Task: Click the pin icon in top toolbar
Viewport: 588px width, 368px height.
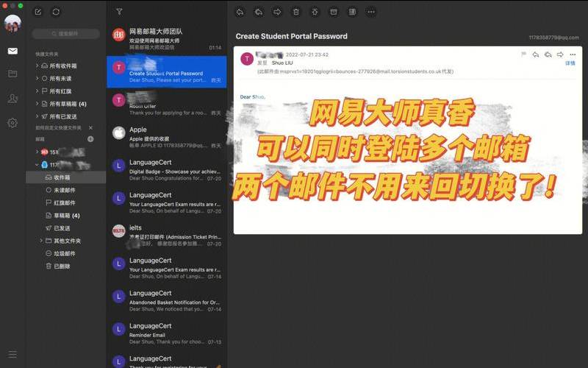Action: (x=315, y=12)
